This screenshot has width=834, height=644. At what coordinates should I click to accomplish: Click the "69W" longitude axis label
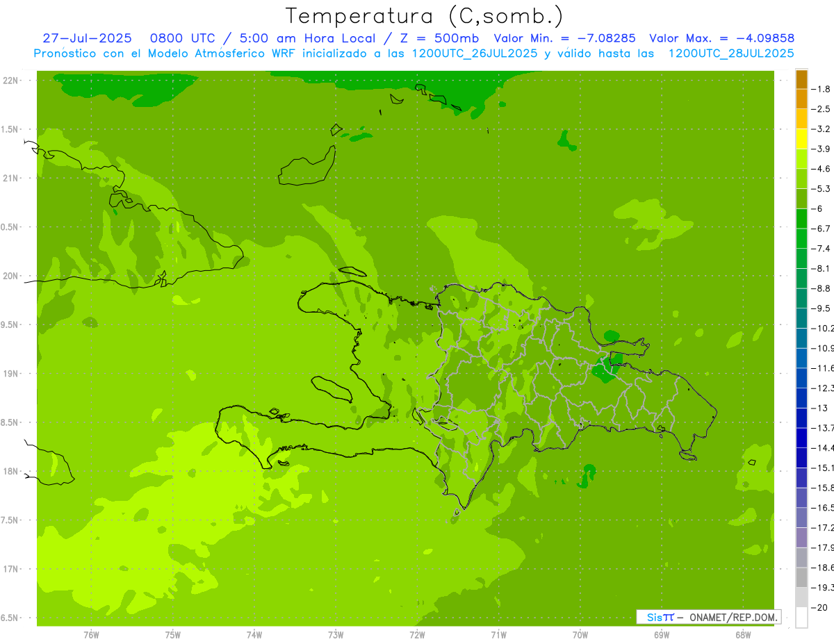click(662, 635)
